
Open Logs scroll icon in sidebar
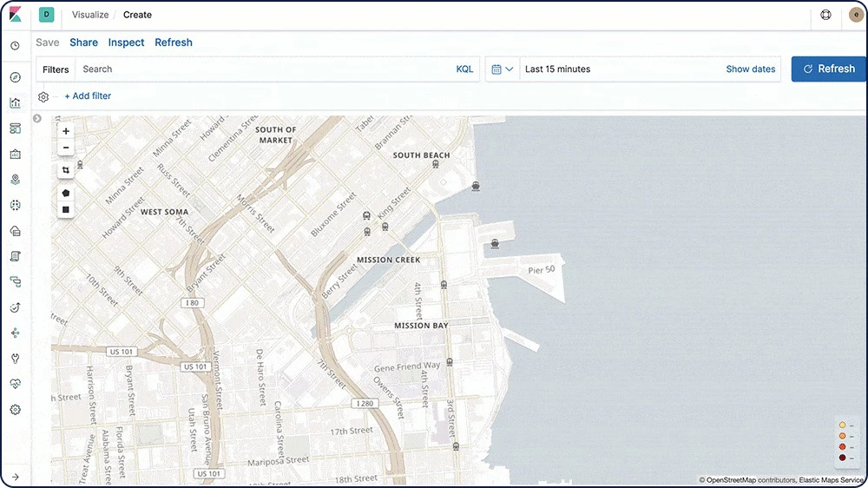[16, 256]
